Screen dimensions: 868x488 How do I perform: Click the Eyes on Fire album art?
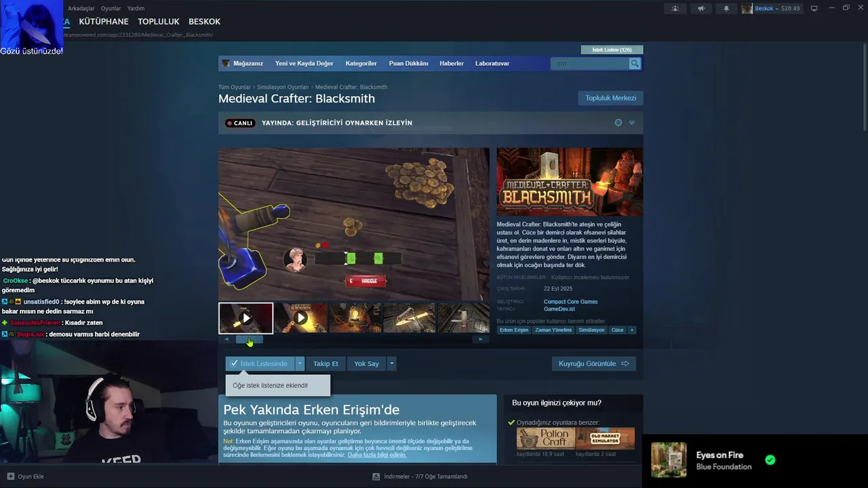[x=669, y=460]
